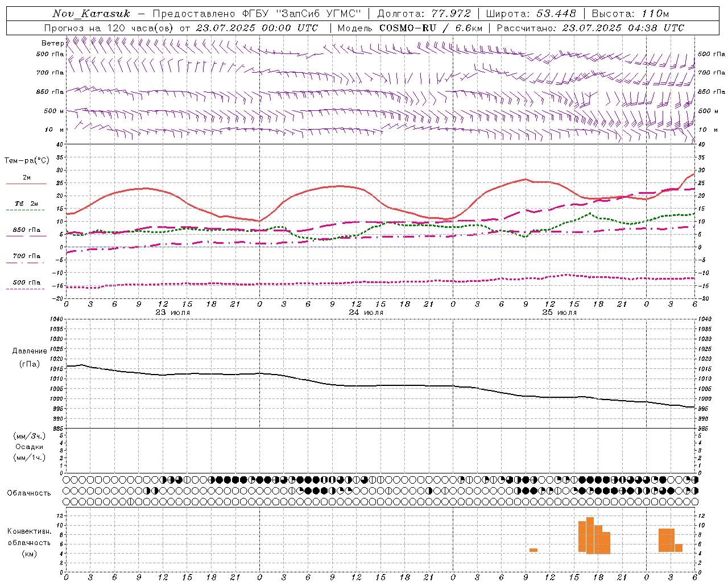
Task: Click 'Рассчитано: 23.07.2025 04:38 UTC' timestamp
Action: 590,28
